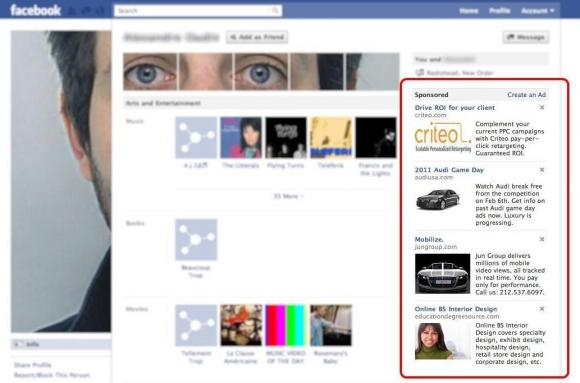Click the Add as Friend button
Viewport: 580px width, 383px height.
pos(257,37)
